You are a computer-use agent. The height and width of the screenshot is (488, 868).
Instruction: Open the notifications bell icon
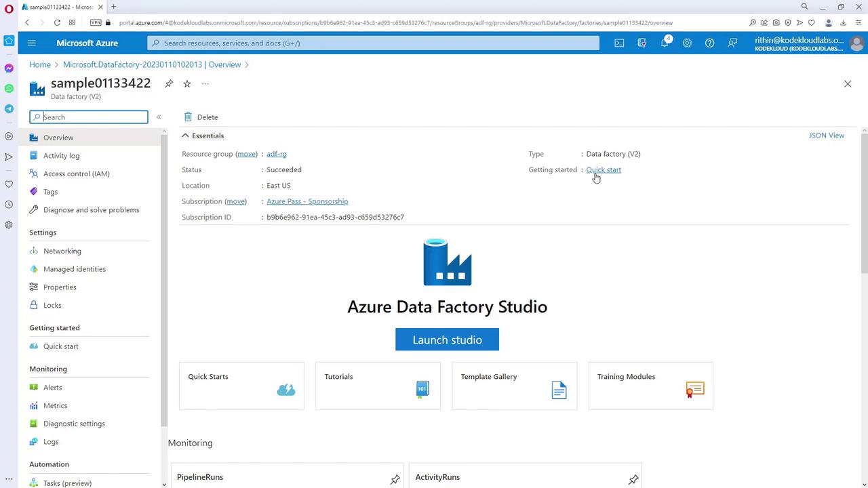point(665,43)
